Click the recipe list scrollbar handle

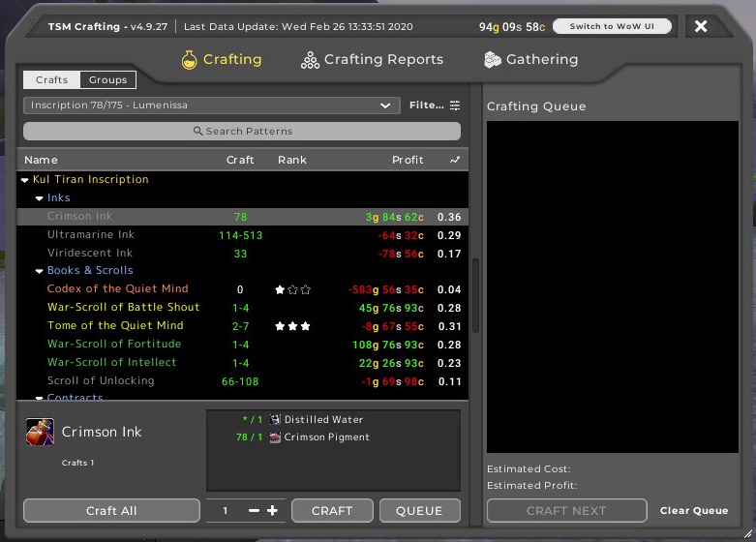(x=475, y=295)
